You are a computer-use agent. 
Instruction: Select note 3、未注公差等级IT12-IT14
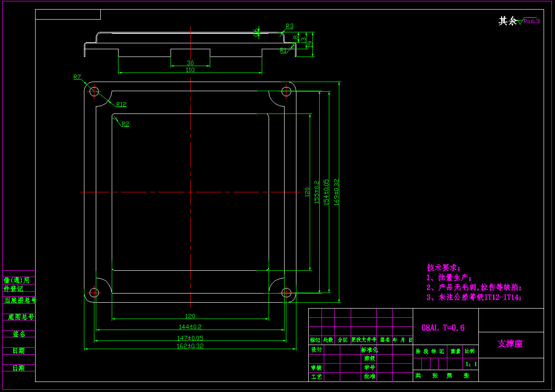pyautogui.click(x=474, y=297)
